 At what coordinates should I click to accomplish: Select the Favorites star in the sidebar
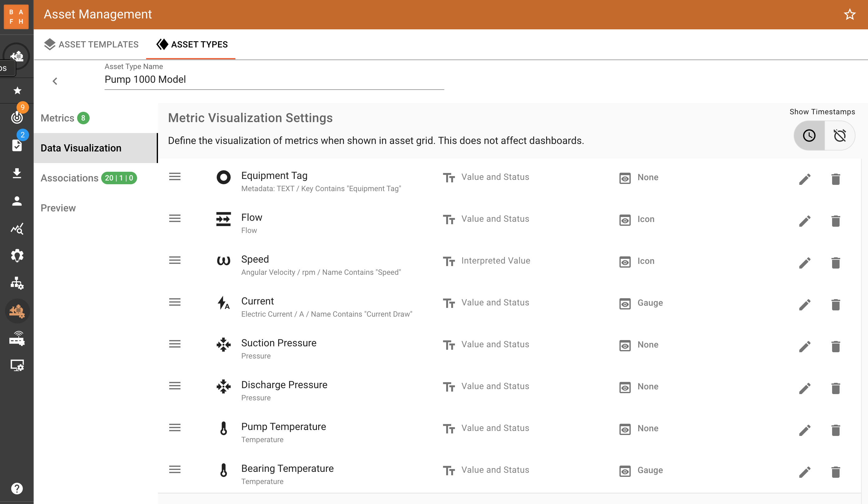click(x=17, y=91)
